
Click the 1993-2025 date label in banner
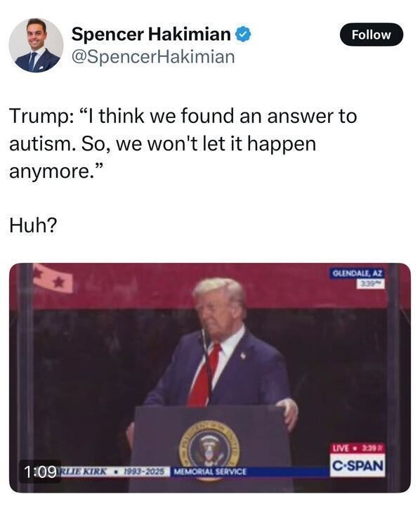144,472
